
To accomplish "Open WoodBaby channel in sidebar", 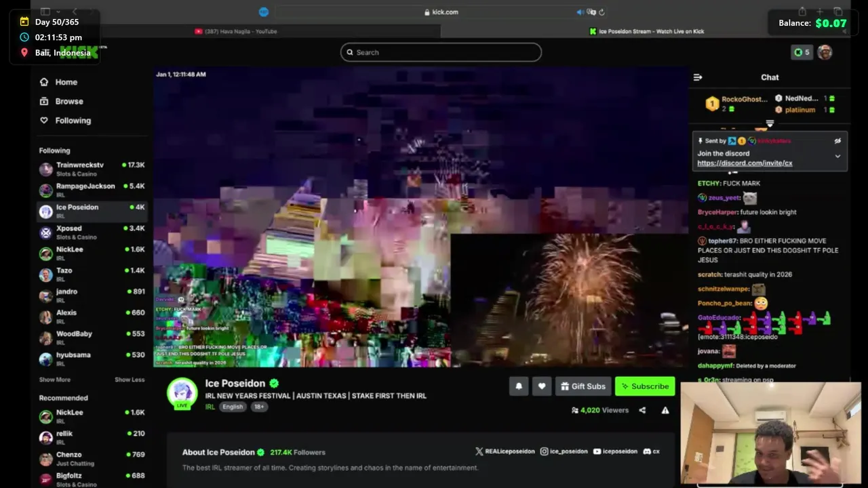I will point(92,338).
